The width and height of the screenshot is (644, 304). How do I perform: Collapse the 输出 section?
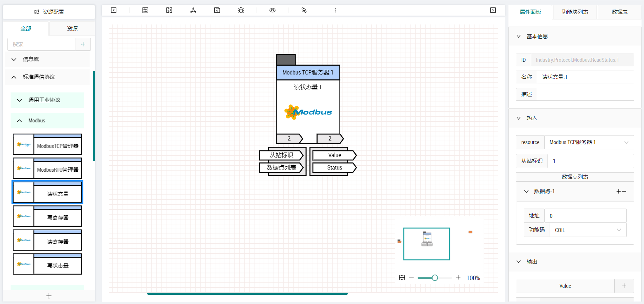575,262
